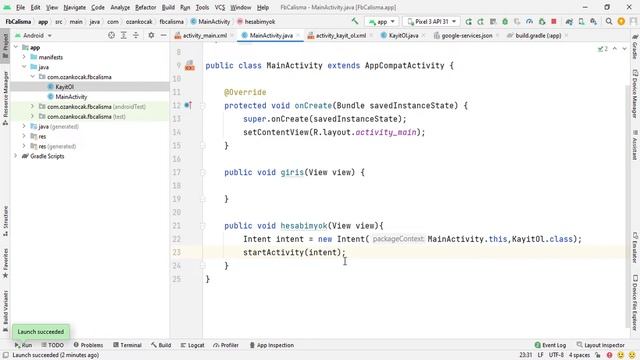This screenshot has width=640, height=360.
Task: Open the SDK Manager toolbar icon
Action: coord(593,22)
